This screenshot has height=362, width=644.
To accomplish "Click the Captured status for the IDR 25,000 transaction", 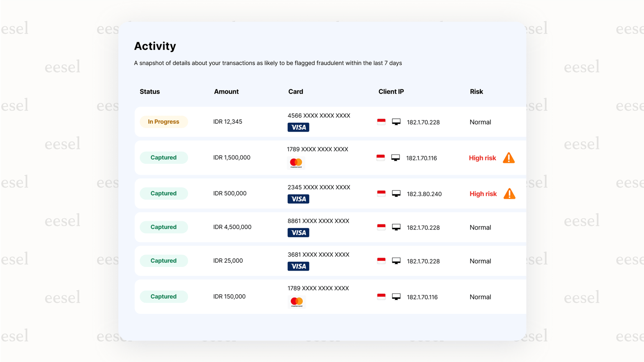I will coord(164,260).
